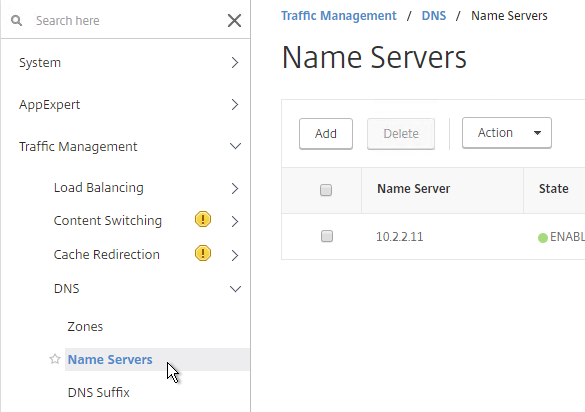Click the Add button
The image size is (585, 412).
[326, 134]
